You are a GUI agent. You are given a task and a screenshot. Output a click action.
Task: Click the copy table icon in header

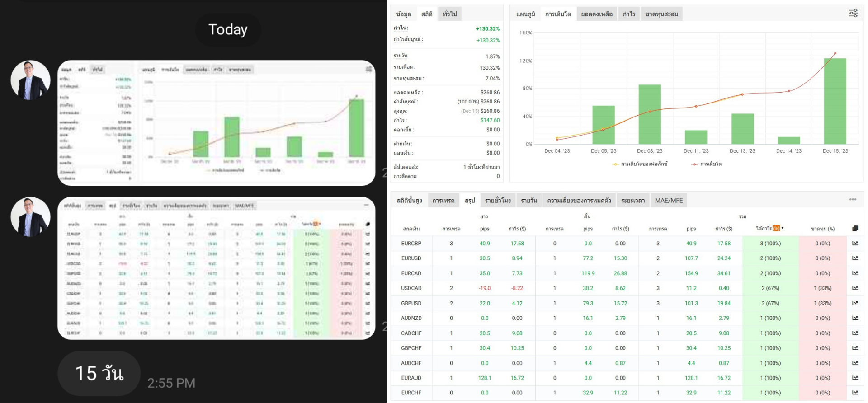coord(855,229)
